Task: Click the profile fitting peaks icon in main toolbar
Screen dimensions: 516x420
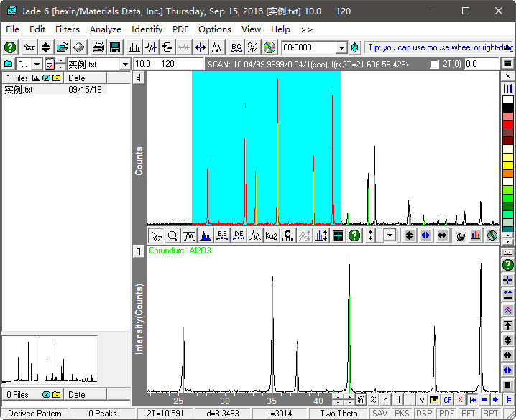Action: coord(217,47)
